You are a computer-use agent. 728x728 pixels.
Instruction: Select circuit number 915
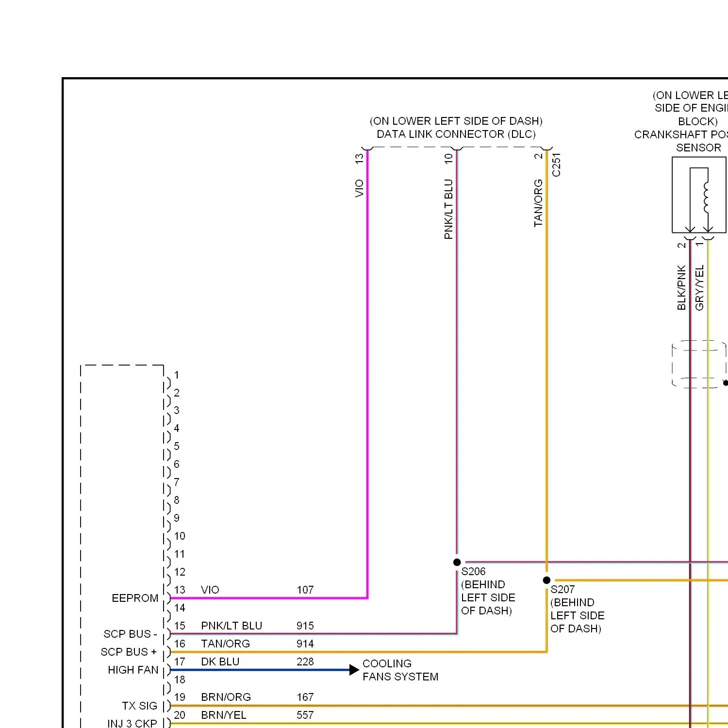(305, 626)
